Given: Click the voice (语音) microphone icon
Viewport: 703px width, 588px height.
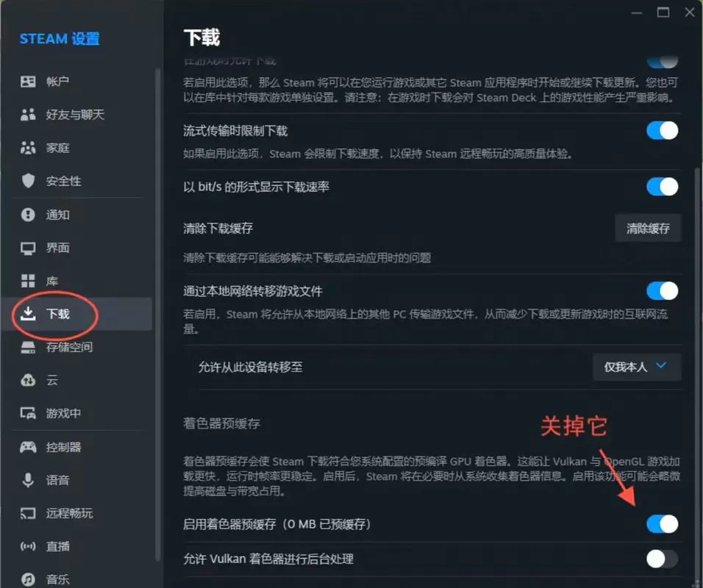Looking at the screenshot, I should coord(28,480).
